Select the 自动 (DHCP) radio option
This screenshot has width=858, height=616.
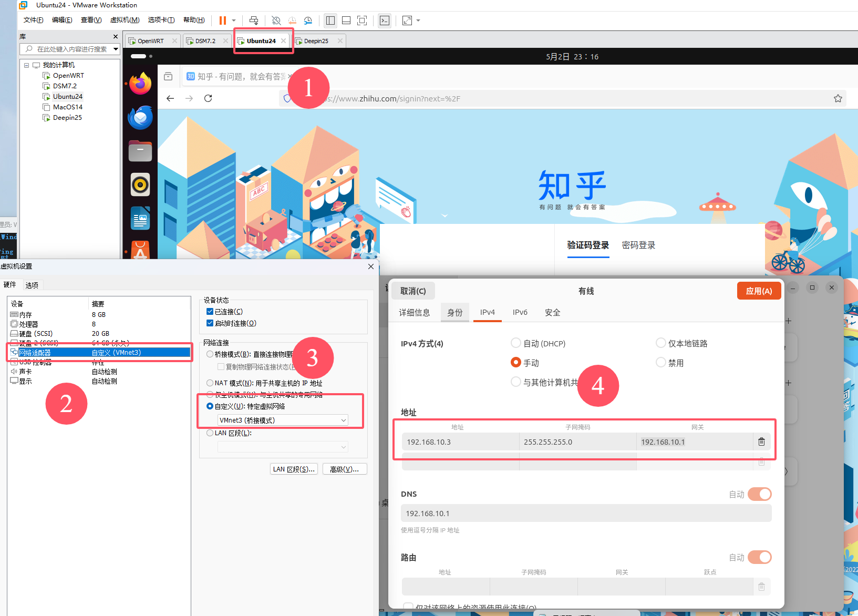pyautogui.click(x=516, y=343)
